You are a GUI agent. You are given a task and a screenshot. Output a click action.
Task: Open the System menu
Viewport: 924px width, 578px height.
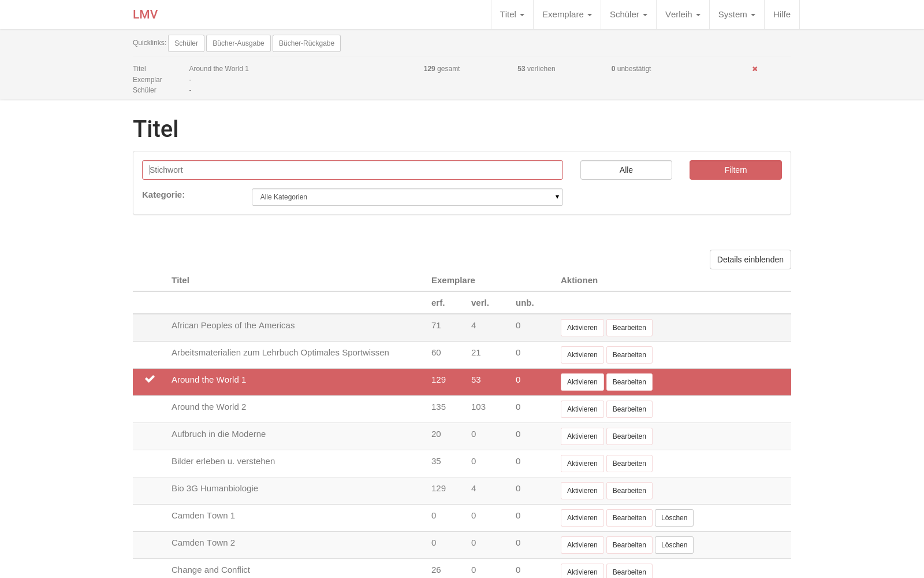point(736,14)
